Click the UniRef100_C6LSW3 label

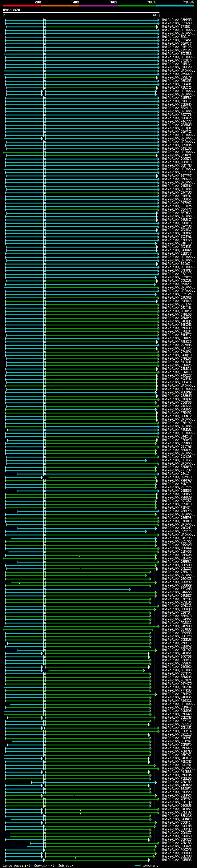(x=177, y=857)
